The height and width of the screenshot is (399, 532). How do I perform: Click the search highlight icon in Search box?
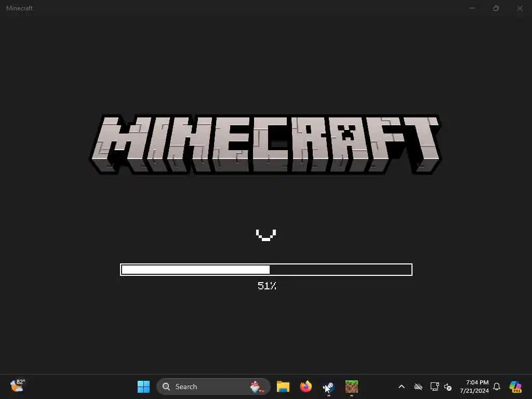pyautogui.click(x=257, y=387)
